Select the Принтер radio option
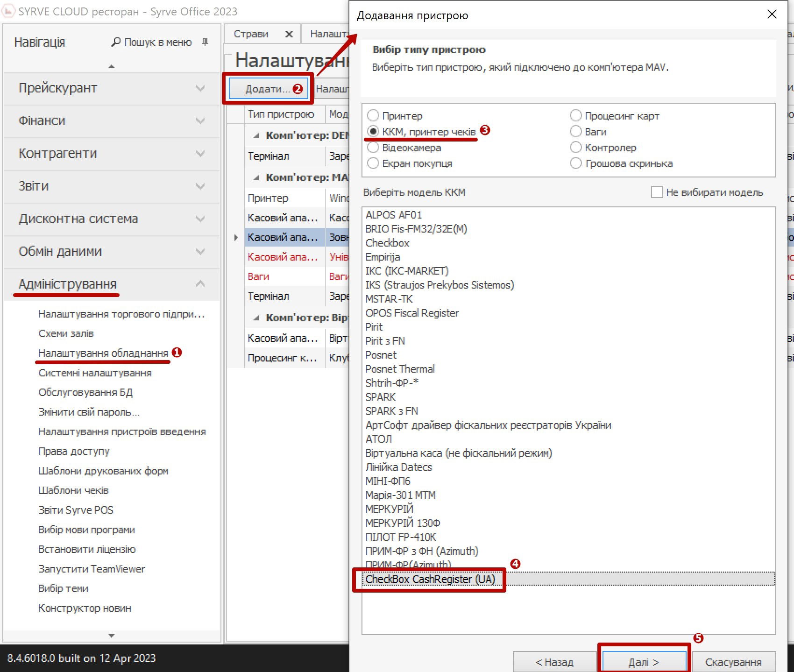This screenshot has width=794, height=672. click(373, 115)
